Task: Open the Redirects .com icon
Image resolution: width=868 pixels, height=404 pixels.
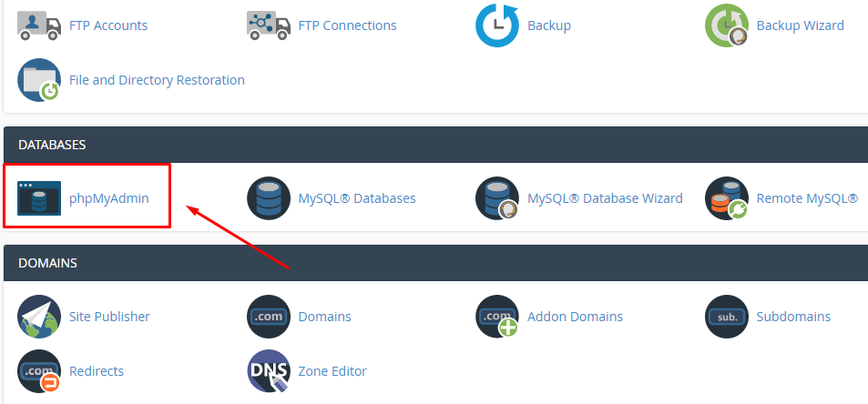Action: tap(39, 371)
